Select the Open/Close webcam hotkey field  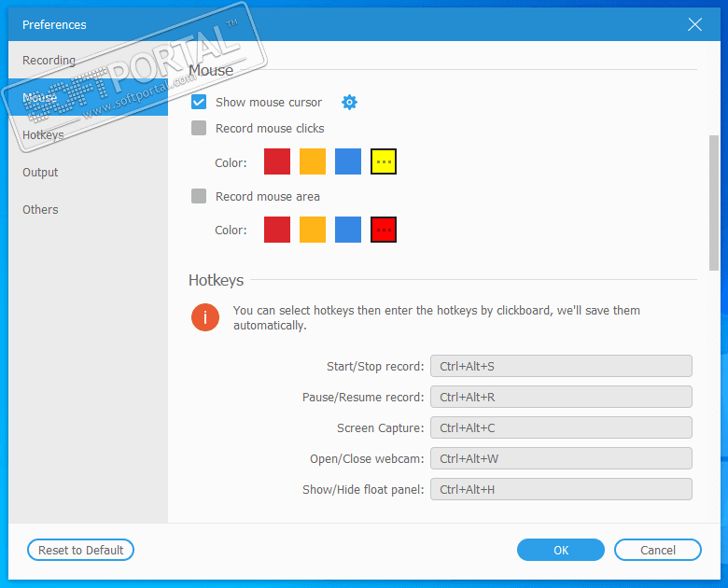(561, 459)
